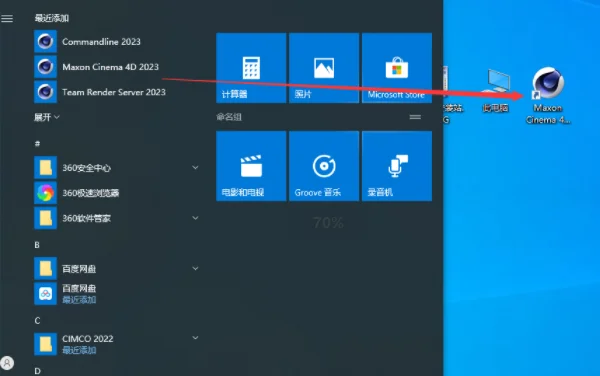Click the B alphabet section header

coord(37,245)
